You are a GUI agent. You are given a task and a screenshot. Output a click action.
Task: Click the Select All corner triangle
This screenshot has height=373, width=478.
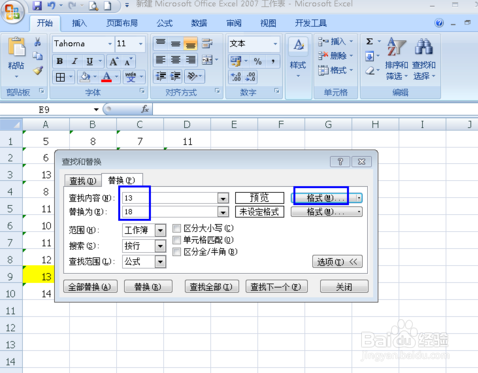11,125
